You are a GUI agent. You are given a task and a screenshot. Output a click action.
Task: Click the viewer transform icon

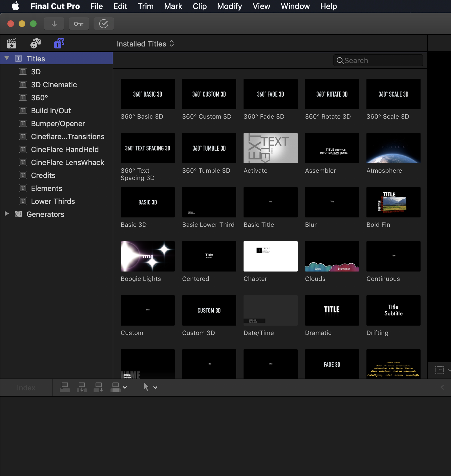point(440,370)
